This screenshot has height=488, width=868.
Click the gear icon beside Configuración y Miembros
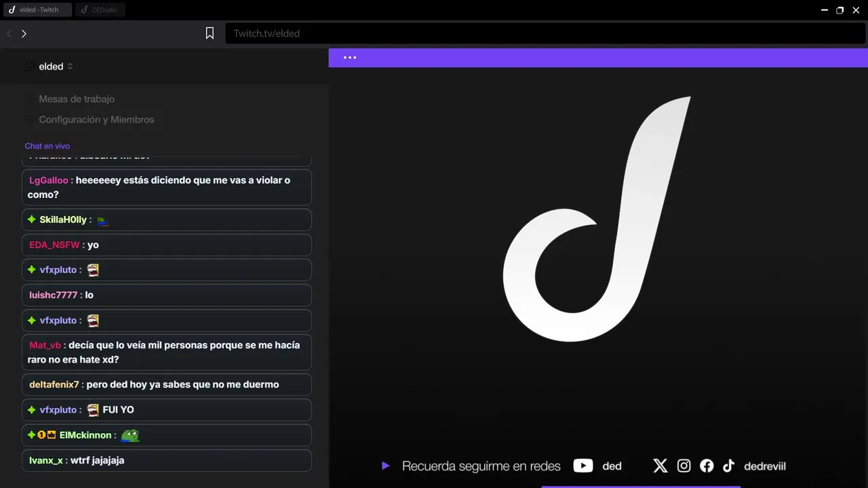[x=29, y=119]
